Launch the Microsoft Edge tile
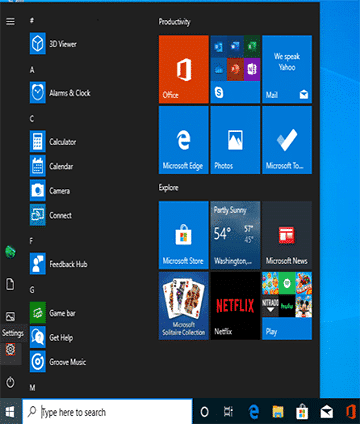The width and height of the screenshot is (360, 424). coord(184,140)
